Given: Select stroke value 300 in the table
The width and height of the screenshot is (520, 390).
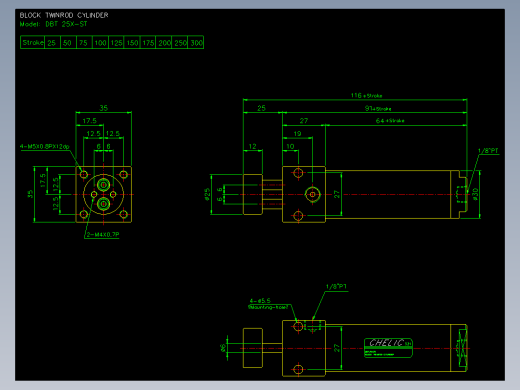Looking at the screenshot, I should click(196, 43).
